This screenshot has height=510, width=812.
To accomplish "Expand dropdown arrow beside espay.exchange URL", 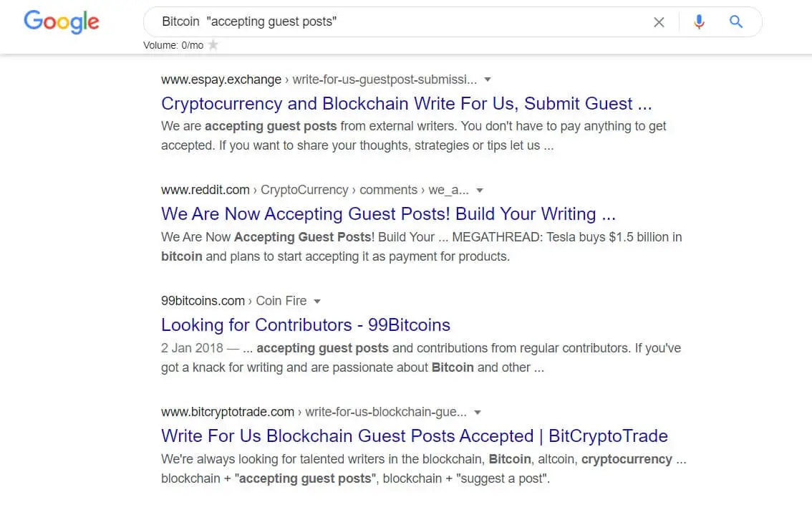I will pyautogui.click(x=488, y=80).
